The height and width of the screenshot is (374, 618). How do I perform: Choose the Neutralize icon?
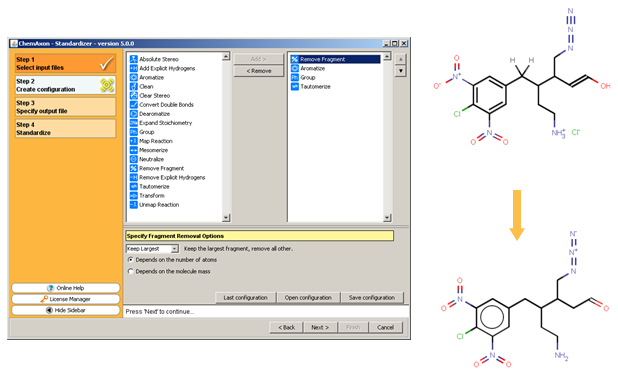coord(134,159)
